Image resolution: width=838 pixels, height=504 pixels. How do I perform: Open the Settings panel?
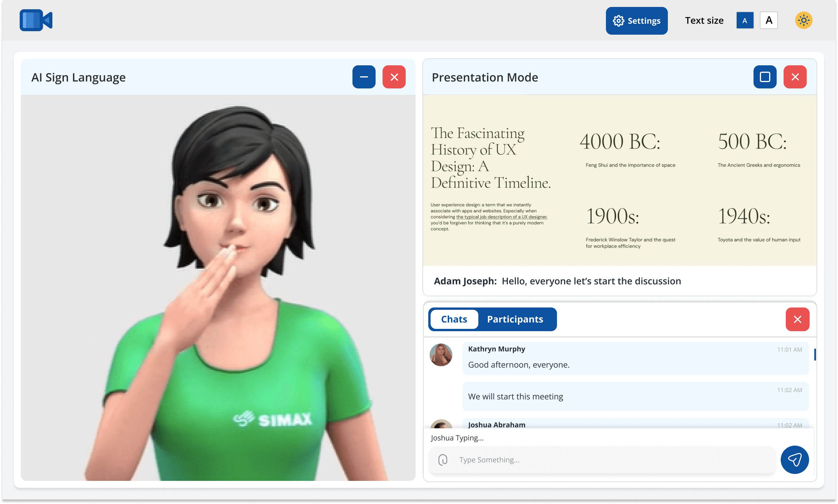(636, 21)
